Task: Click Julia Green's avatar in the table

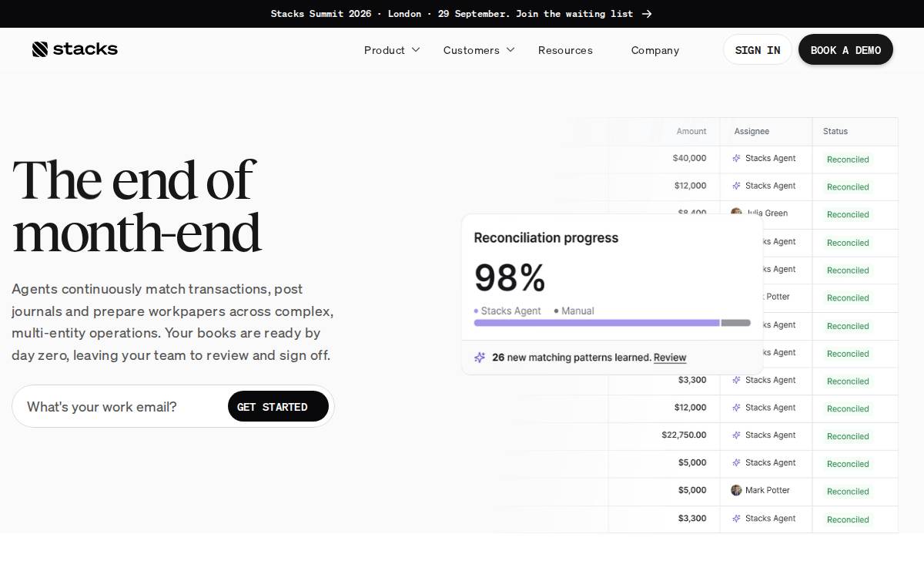Action: pos(736,212)
